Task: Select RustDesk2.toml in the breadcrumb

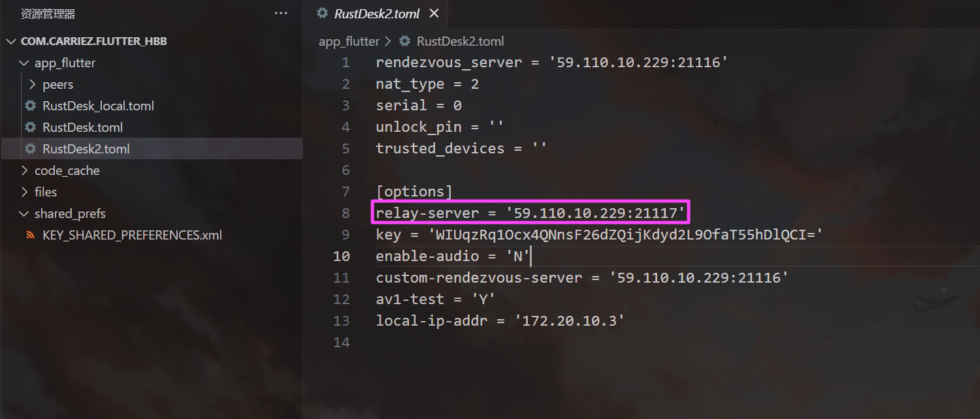Action: (461, 41)
